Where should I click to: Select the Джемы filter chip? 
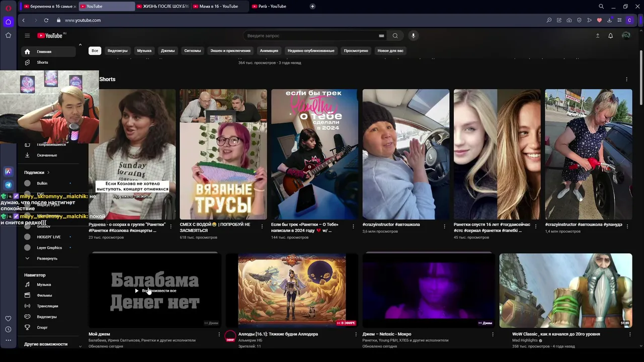[x=168, y=51]
